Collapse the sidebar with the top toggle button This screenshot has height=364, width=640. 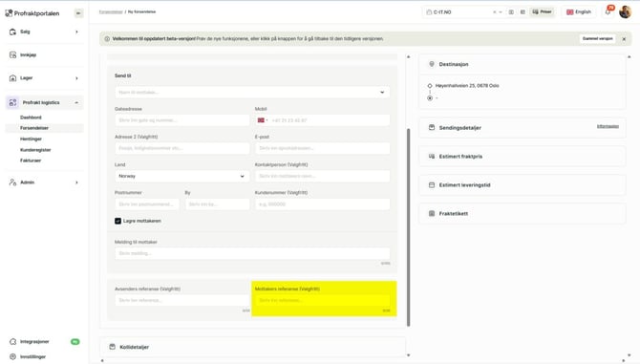pyautogui.click(x=78, y=13)
